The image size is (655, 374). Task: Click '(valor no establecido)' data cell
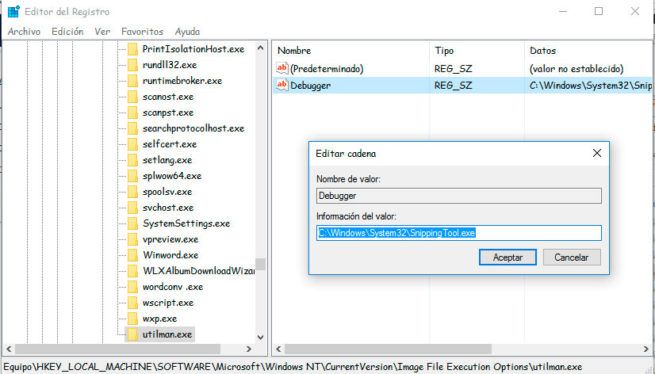point(576,69)
